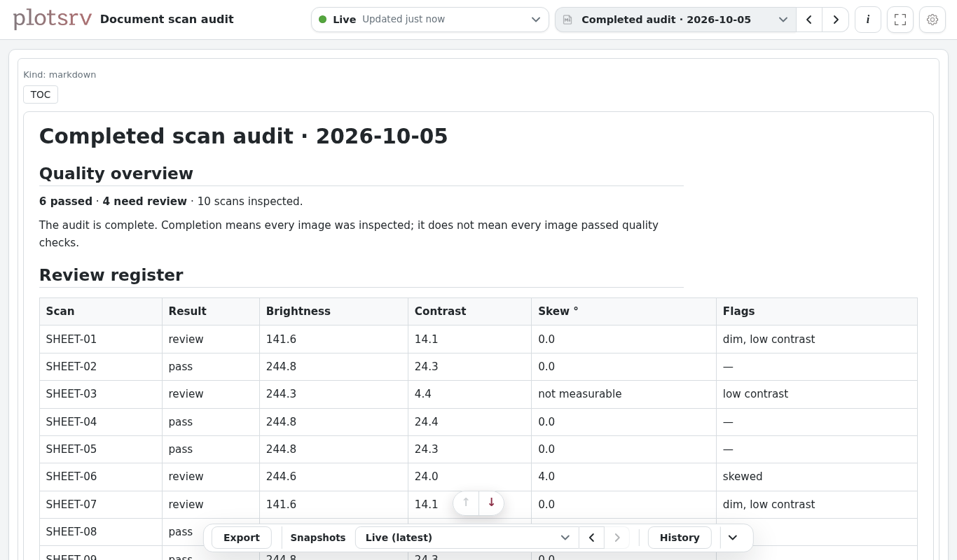Click the Export button

pyautogui.click(x=242, y=538)
